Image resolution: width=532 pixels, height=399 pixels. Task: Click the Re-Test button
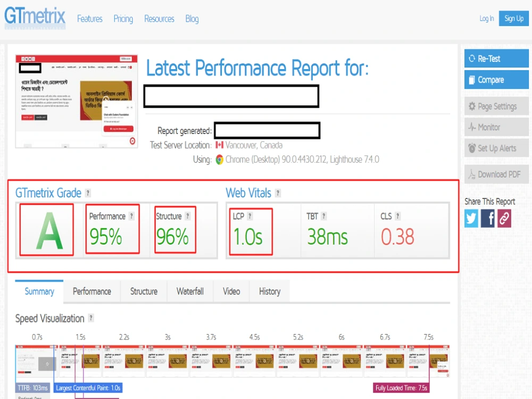pos(496,59)
